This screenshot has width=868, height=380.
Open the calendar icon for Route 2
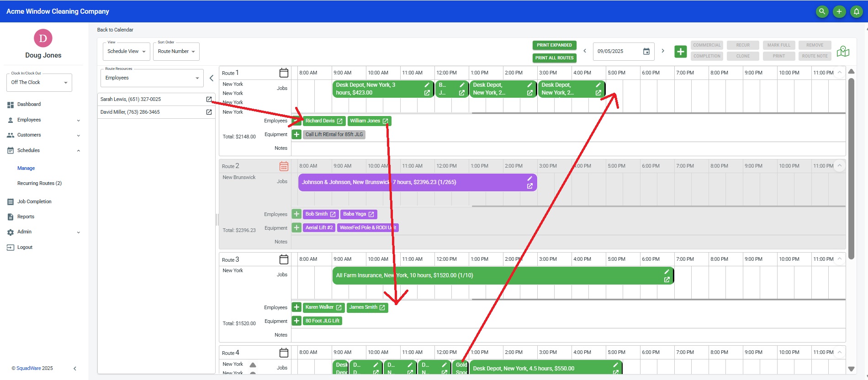[x=284, y=166]
